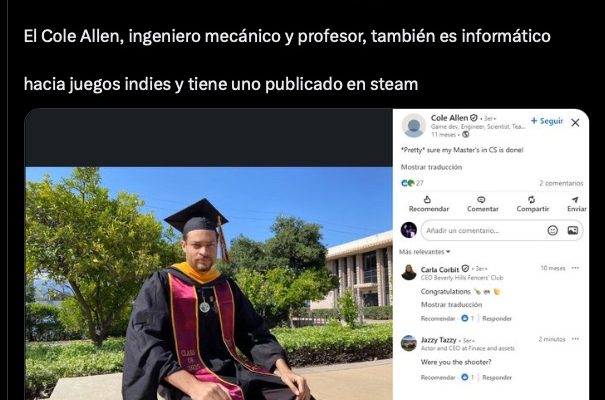Click the add image icon in comment box
605x400 pixels.
(573, 230)
